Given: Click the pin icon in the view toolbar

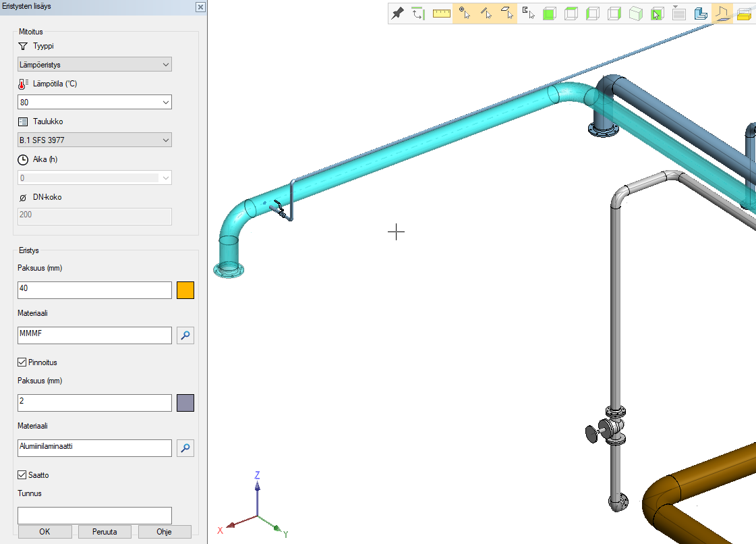Looking at the screenshot, I should 398,13.
